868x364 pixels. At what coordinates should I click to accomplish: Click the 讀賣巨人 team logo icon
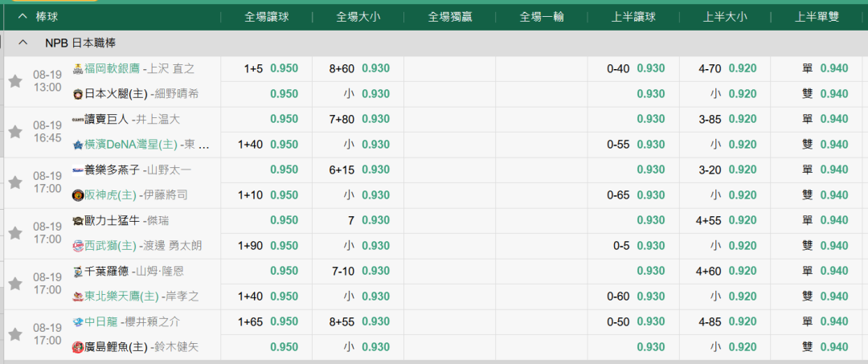click(x=78, y=119)
